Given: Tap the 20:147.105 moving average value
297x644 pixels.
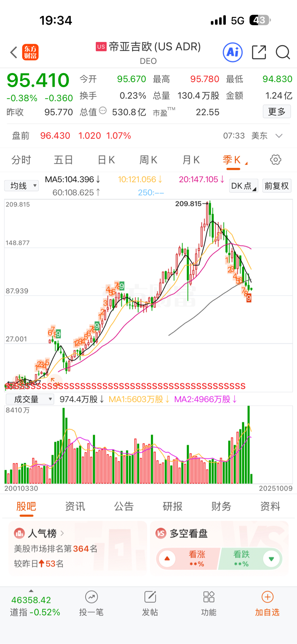Looking at the screenshot, I should pyautogui.click(x=201, y=179).
